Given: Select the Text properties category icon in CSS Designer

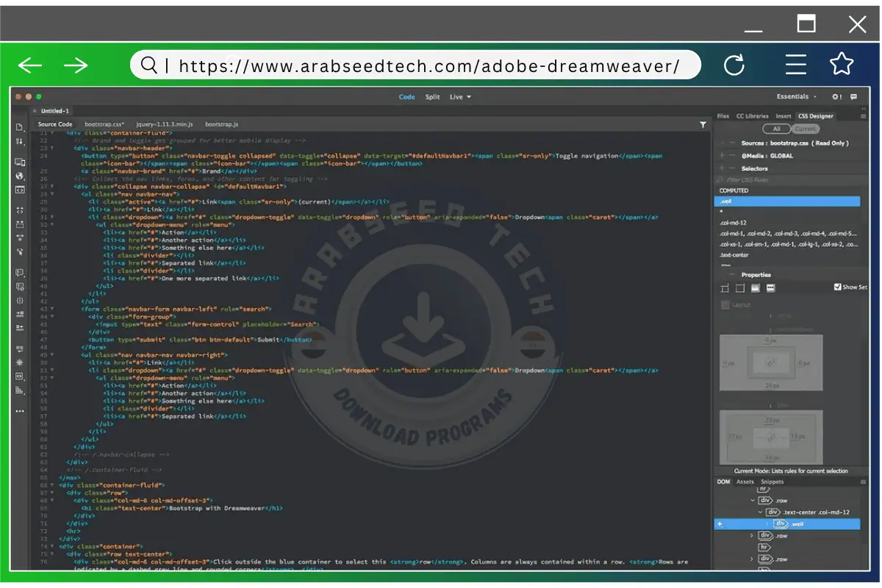Looking at the screenshot, I should click(x=739, y=287).
